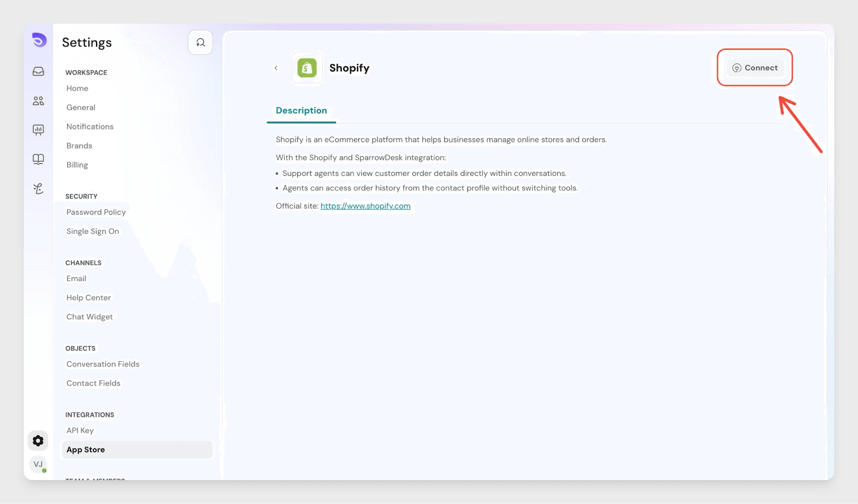This screenshot has width=858, height=504.
Task: Open Password Policy settings
Action: [96, 212]
